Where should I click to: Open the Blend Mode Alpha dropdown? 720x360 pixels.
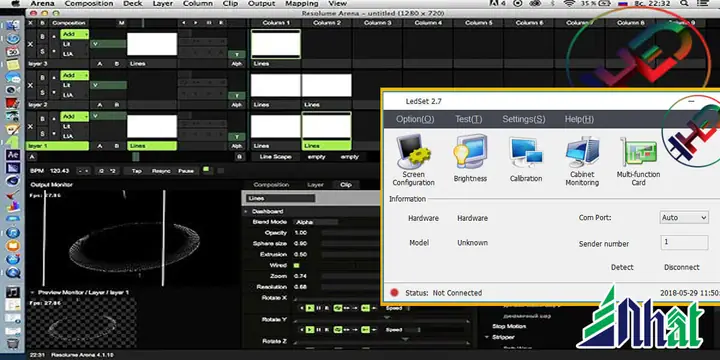[315, 222]
